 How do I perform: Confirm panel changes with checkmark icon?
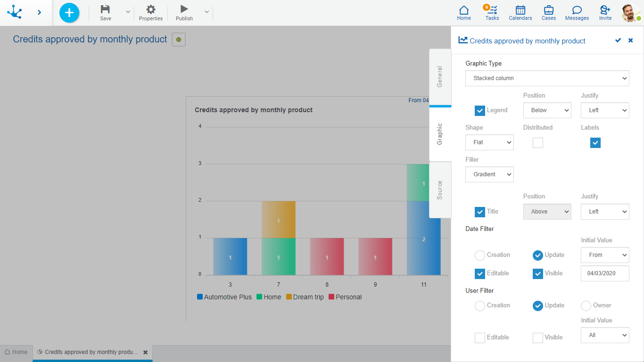pos(618,41)
